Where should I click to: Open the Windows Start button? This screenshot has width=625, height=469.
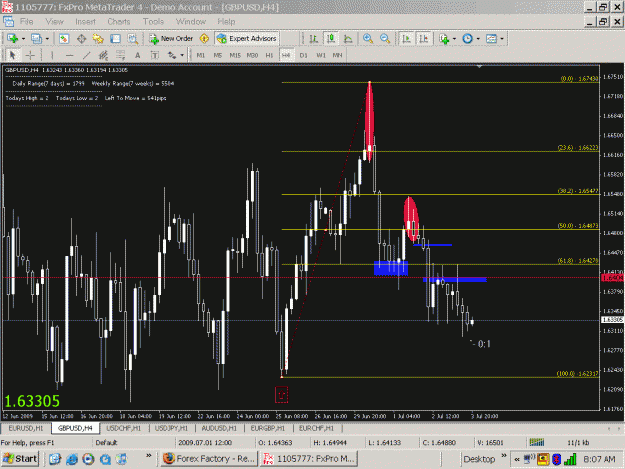20,459
